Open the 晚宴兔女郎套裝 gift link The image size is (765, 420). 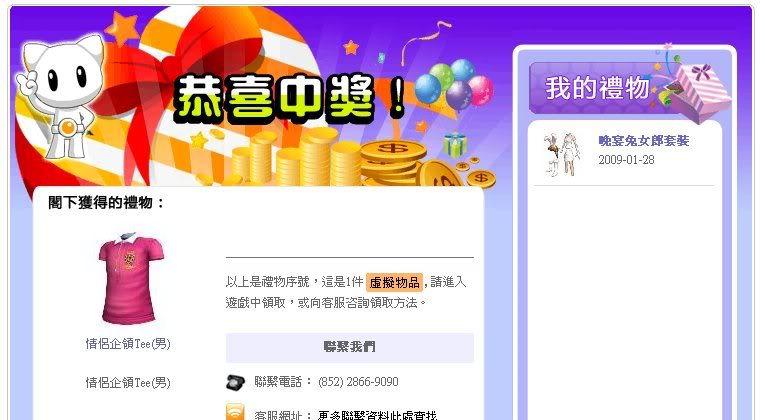point(644,141)
